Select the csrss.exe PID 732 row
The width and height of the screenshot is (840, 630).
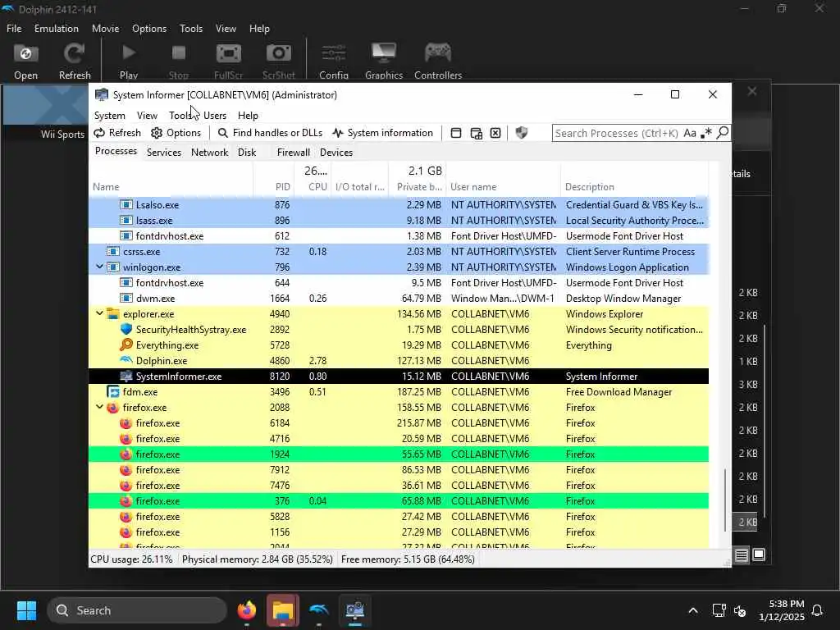pos(399,251)
